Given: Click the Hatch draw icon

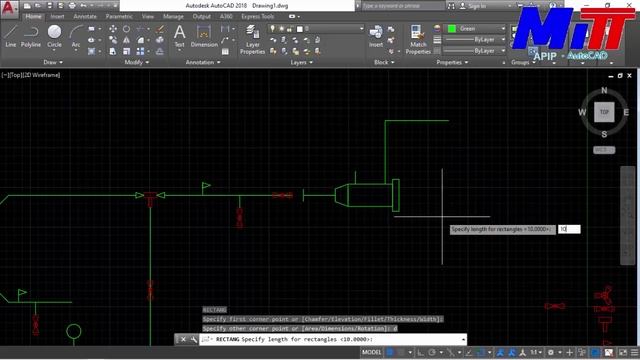Looking at the screenshot, I should point(91,51).
